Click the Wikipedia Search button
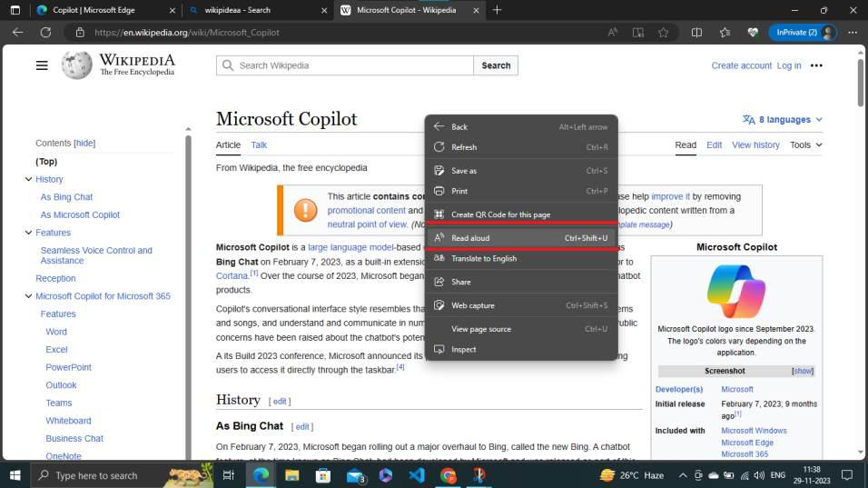868x488 pixels. (496, 65)
